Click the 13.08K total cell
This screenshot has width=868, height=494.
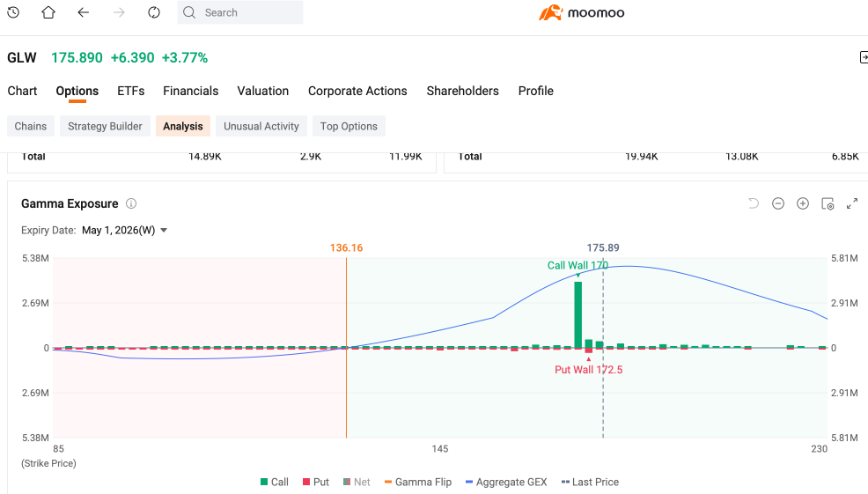tap(742, 157)
